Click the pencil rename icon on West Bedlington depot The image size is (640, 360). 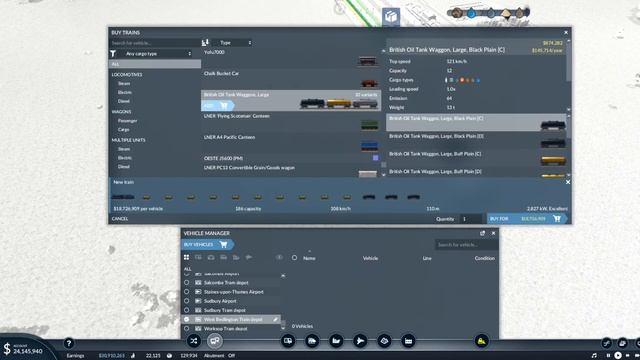(276, 320)
